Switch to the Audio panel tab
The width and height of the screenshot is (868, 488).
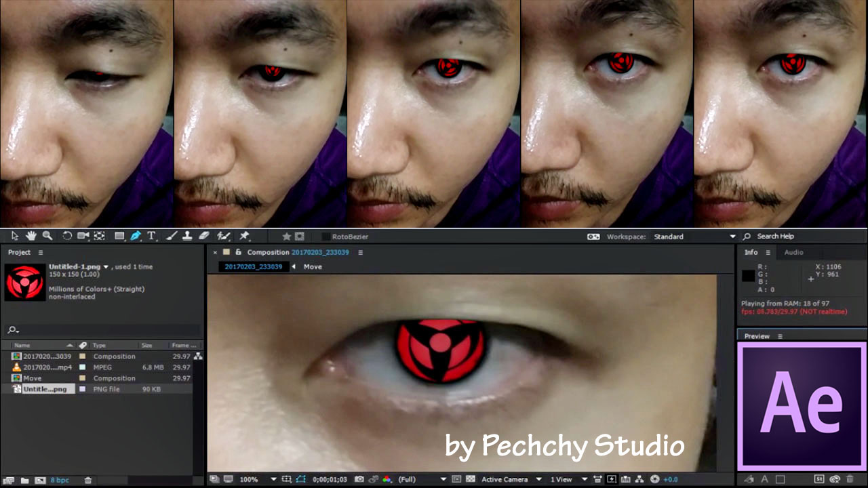(793, 252)
